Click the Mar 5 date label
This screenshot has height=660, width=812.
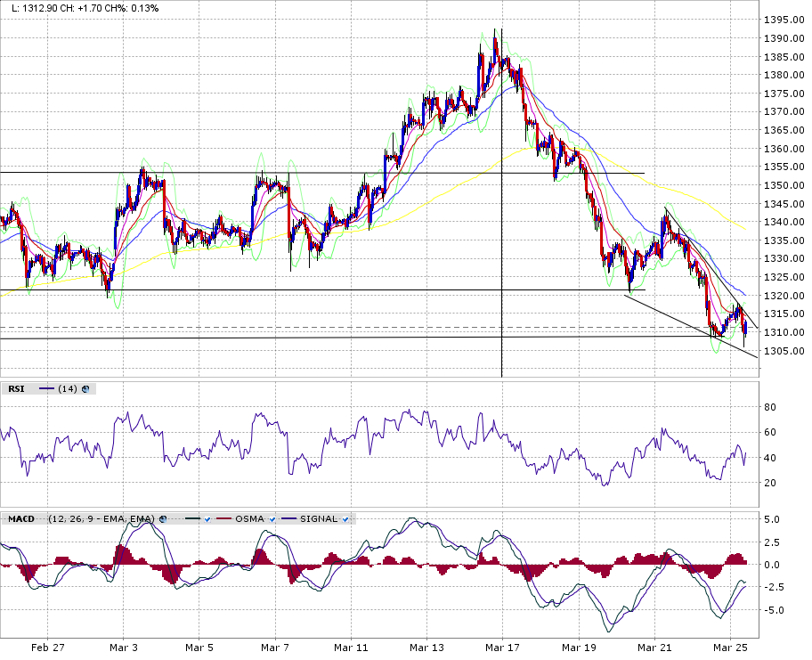[x=199, y=648]
